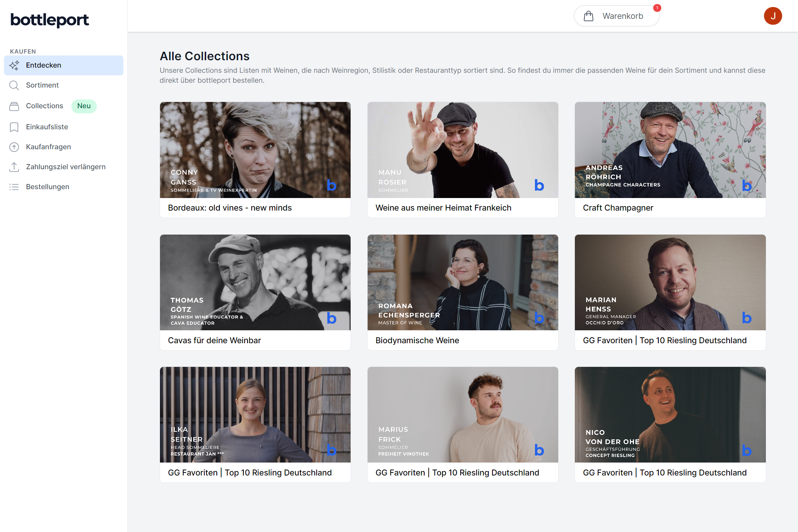Screen dimensions: 798x532
Task: Open the Warenkorb button
Action: [x=616, y=16]
